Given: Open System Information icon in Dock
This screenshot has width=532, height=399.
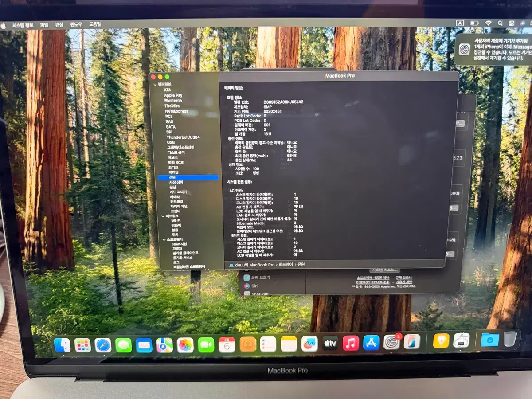Looking at the screenshot, I should pyautogui.click(x=462, y=340).
